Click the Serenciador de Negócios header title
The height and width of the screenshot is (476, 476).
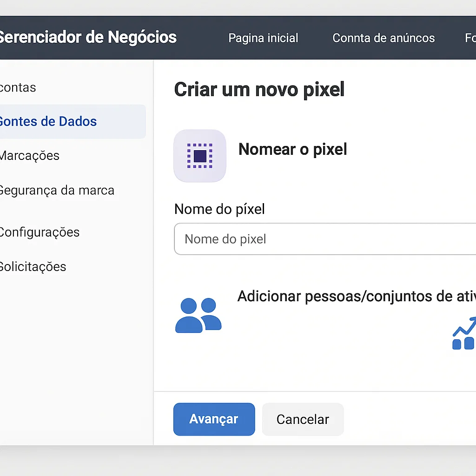click(x=88, y=37)
